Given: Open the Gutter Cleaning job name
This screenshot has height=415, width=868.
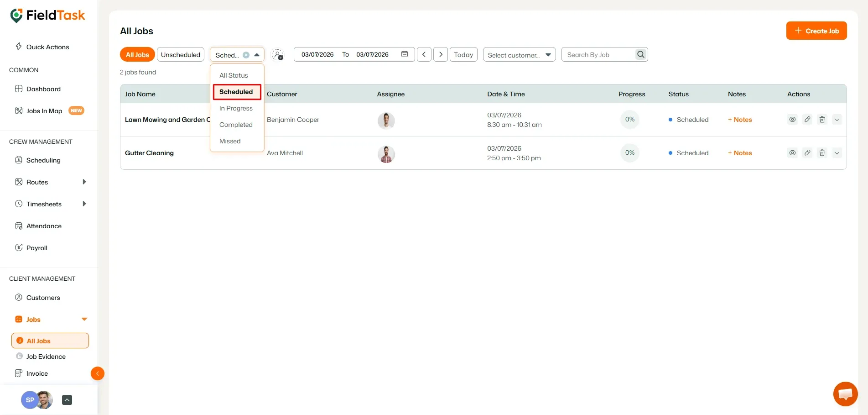Looking at the screenshot, I should (149, 152).
